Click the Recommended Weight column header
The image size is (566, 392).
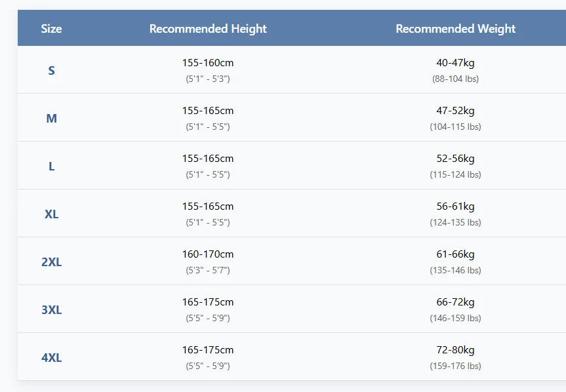click(455, 29)
